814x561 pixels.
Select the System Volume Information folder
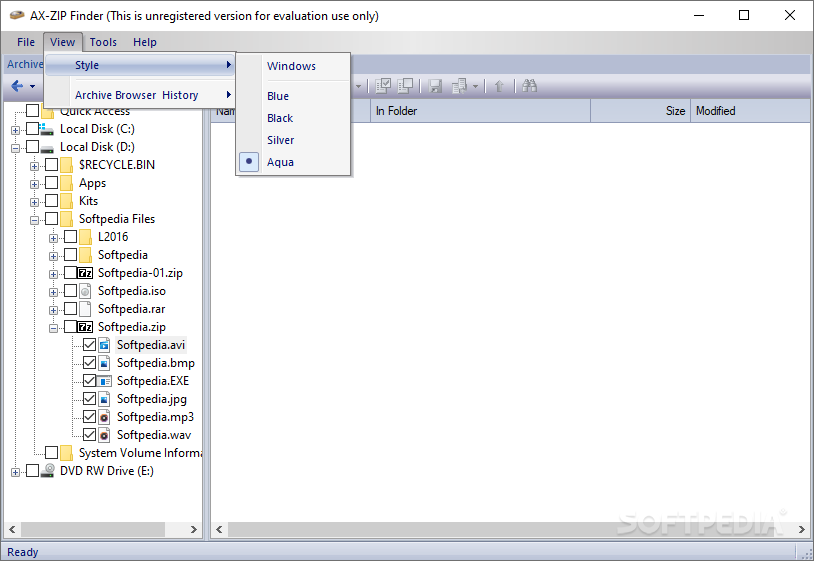coord(140,453)
